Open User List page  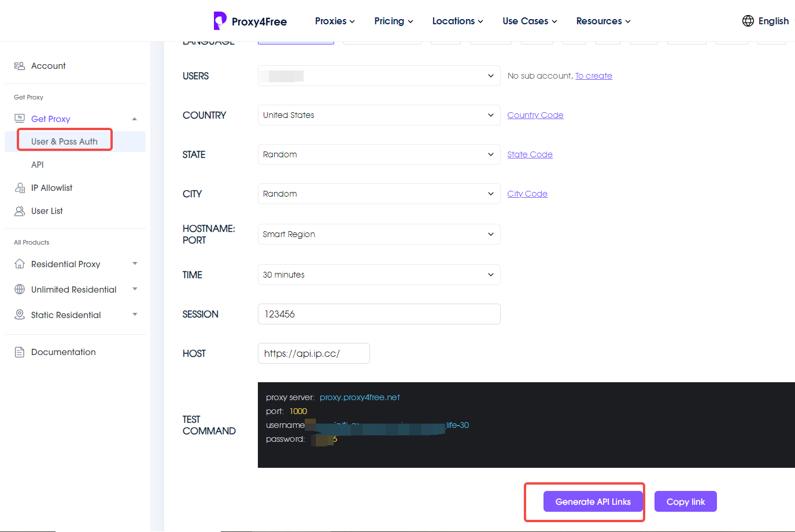click(47, 211)
